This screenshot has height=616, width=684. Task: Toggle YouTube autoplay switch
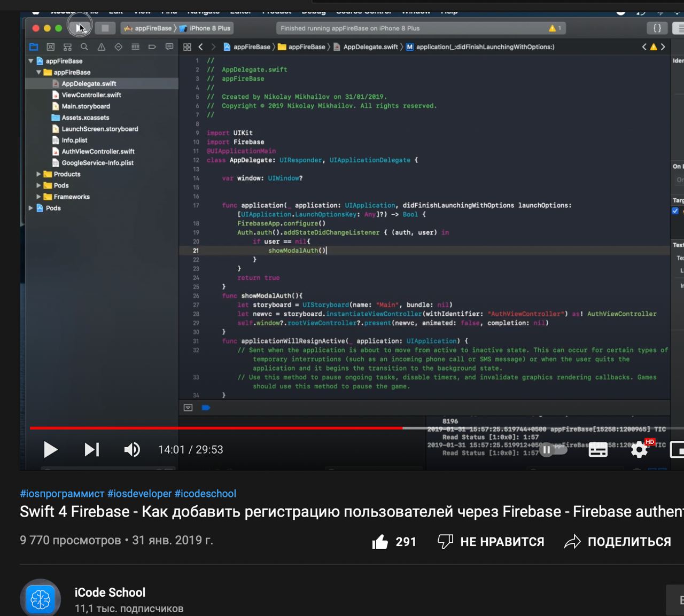pos(553,450)
